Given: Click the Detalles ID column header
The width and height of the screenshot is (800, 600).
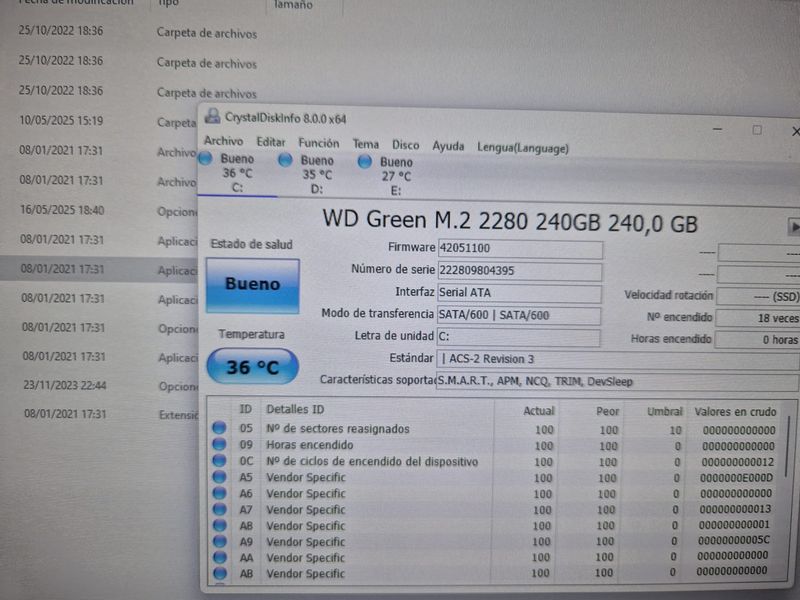Looking at the screenshot, I should coord(295,409).
